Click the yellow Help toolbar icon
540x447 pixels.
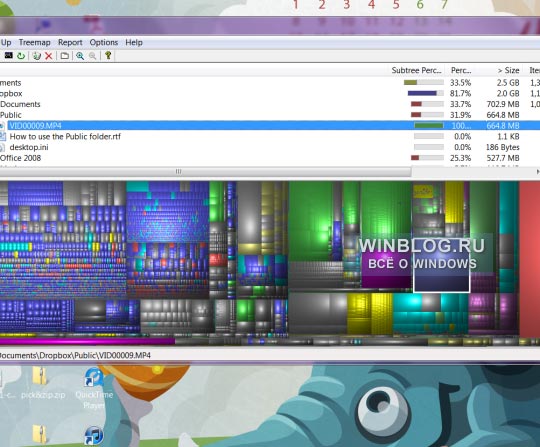coord(108,55)
